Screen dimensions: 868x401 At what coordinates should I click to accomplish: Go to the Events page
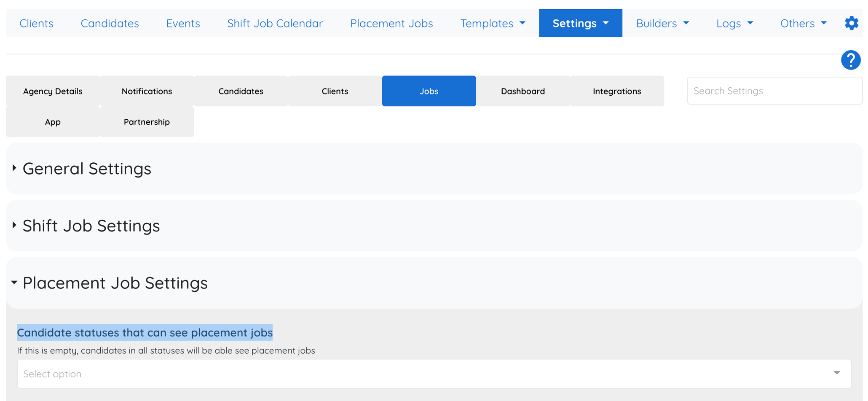(183, 23)
